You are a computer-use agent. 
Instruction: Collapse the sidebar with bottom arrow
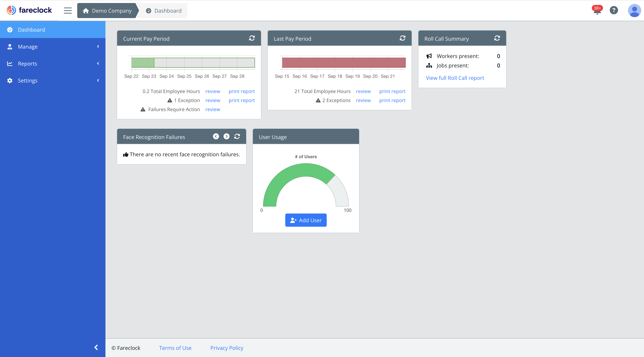click(x=96, y=347)
